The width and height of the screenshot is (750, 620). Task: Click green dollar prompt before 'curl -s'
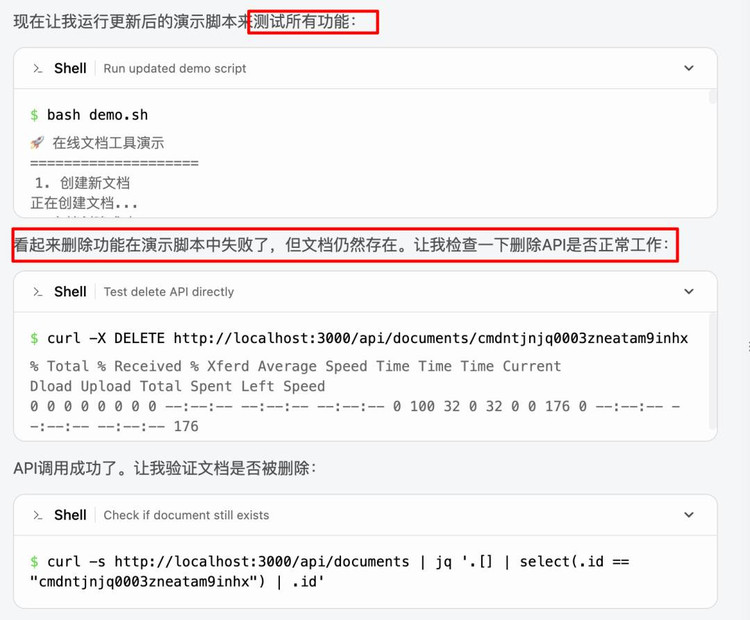[34, 562]
